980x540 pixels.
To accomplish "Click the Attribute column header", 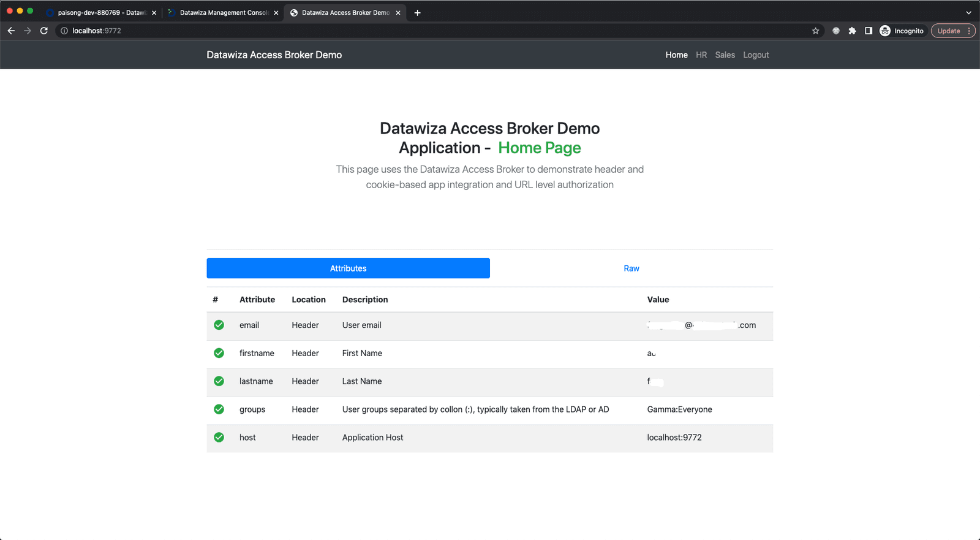I will point(257,300).
